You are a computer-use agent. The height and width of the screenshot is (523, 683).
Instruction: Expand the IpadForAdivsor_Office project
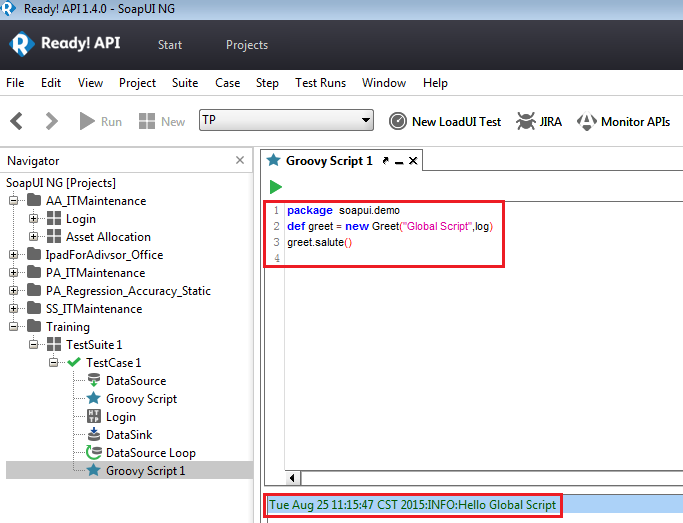coord(14,254)
